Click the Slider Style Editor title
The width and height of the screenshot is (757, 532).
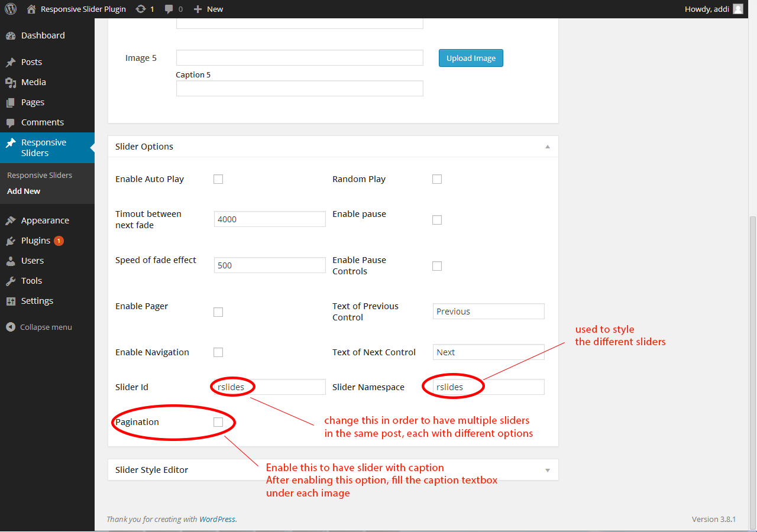152,470
